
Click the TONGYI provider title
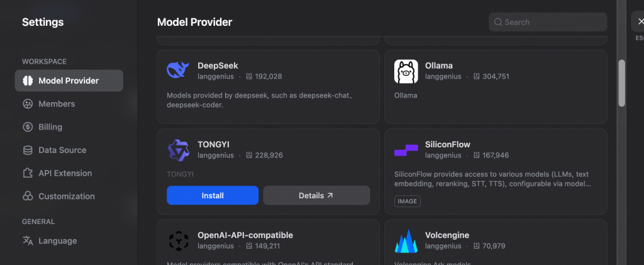tap(214, 145)
